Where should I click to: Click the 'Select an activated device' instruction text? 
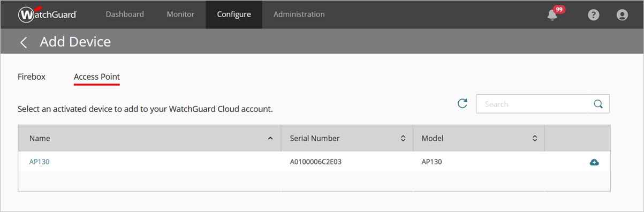coord(145,109)
